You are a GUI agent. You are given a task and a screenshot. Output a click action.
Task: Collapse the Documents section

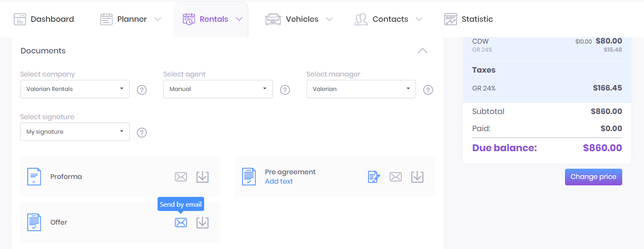(422, 51)
